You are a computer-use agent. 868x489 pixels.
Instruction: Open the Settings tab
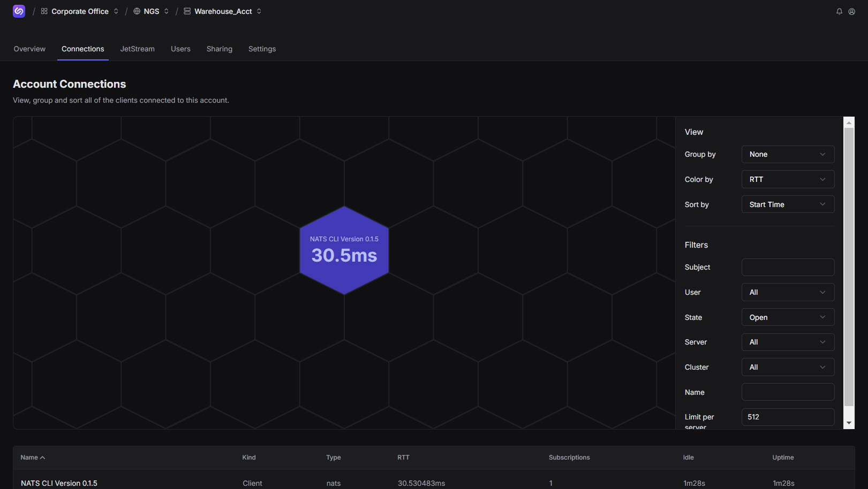coord(262,49)
